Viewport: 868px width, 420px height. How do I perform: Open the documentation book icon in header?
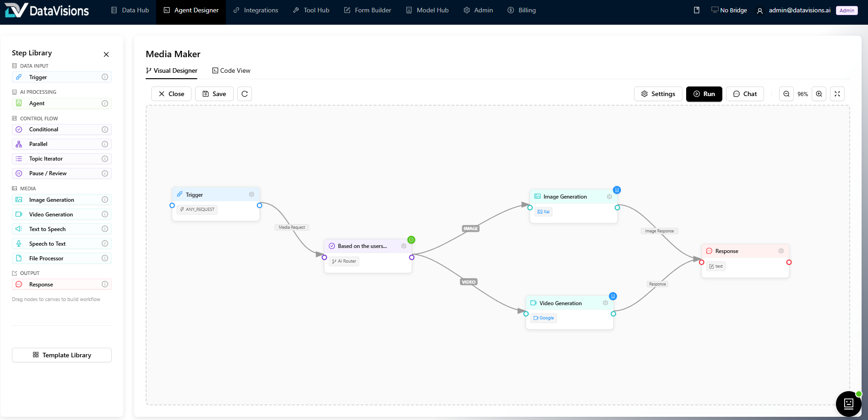(697, 10)
